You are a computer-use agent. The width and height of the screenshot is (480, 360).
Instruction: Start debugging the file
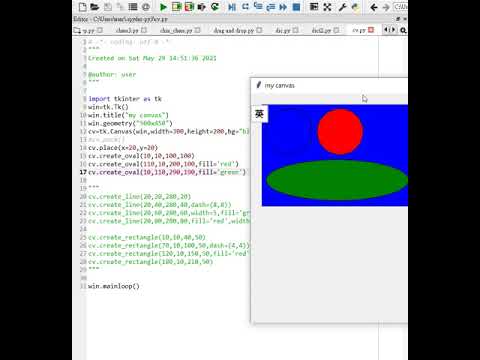[232, 7]
